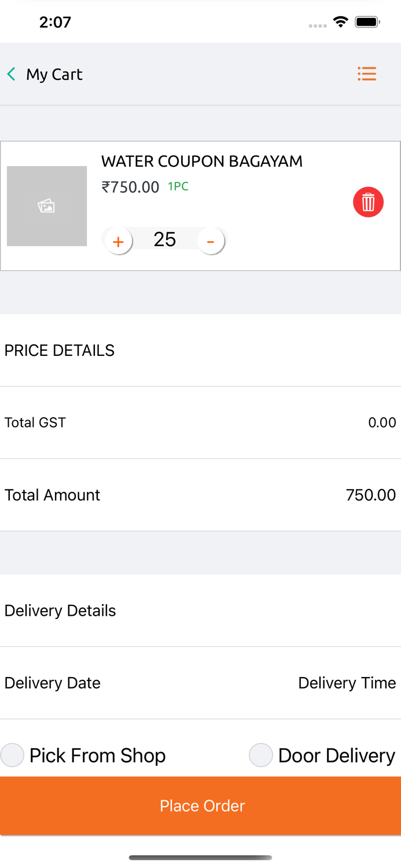Tap the Total Amount row
Image resolution: width=401 pixels, height=868 pixels.
click(x=200, y=495)
